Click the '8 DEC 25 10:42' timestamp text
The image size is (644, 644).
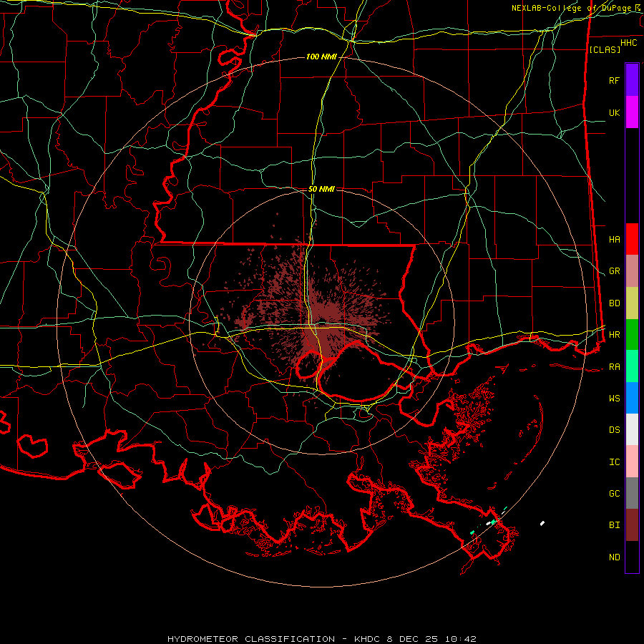coord(431,639)
